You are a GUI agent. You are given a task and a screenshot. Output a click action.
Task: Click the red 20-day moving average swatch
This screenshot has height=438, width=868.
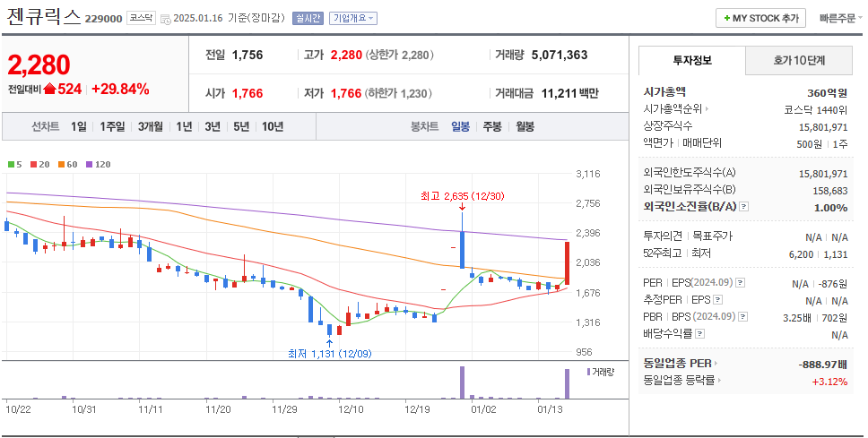tap(33, 164)
